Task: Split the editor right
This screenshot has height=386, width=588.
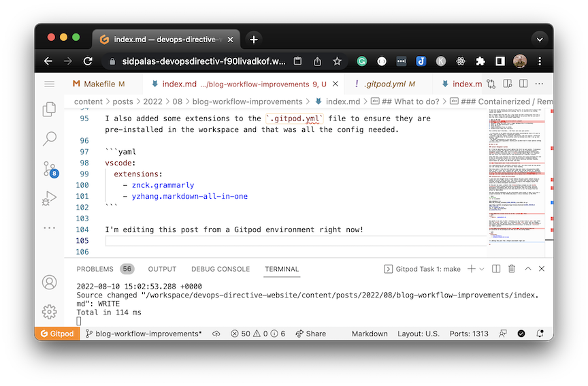Action: point(523,84)
